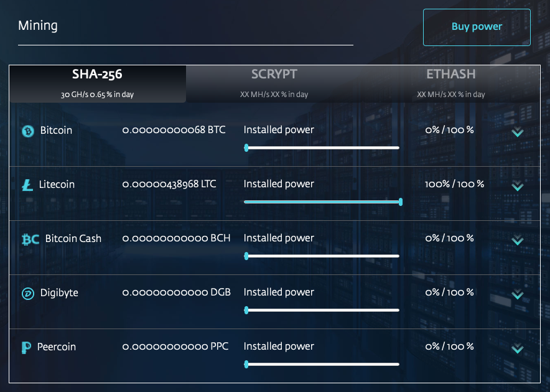Expand the Peercoin row details
Image resolution: width=550 pixels, height=392 pixels.
pyautogui.click(x=517, y=349)
